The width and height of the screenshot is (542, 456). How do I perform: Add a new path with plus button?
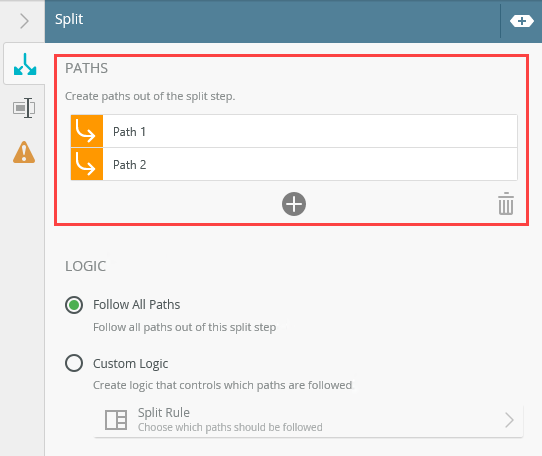[x=294, y=204]
